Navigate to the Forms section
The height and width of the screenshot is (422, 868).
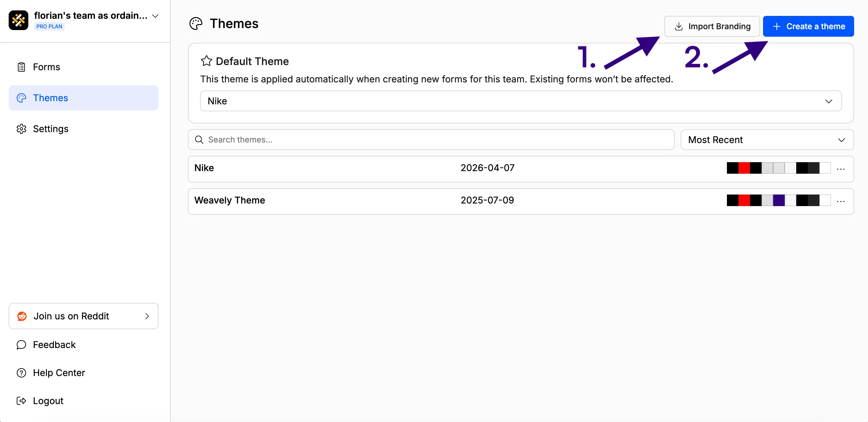coord(47,67)
